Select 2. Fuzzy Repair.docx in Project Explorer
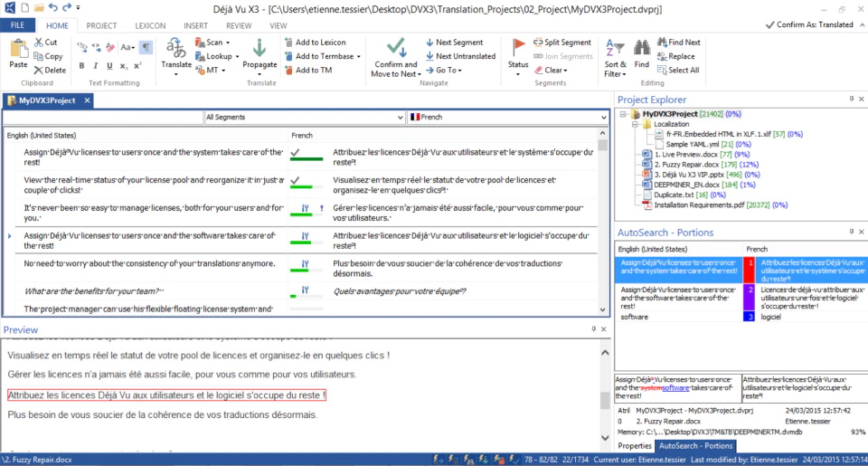 pyautogui.click(x=686, y=165)
